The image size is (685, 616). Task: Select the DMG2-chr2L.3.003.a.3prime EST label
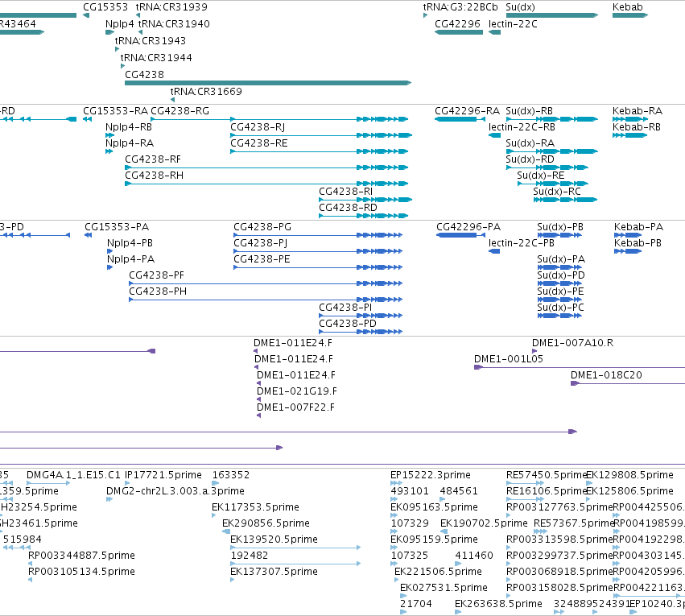pos(175,491)
